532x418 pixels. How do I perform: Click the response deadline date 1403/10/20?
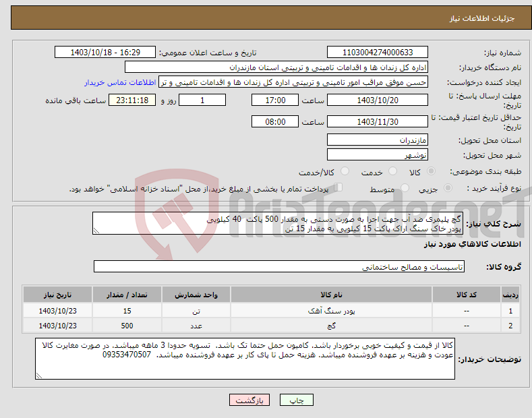(x=378, y=100)
